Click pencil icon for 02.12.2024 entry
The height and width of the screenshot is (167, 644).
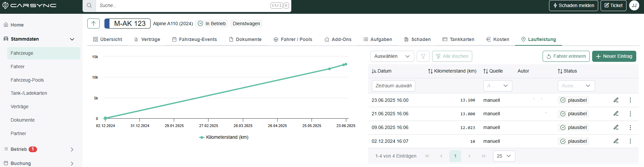[616, 141]
